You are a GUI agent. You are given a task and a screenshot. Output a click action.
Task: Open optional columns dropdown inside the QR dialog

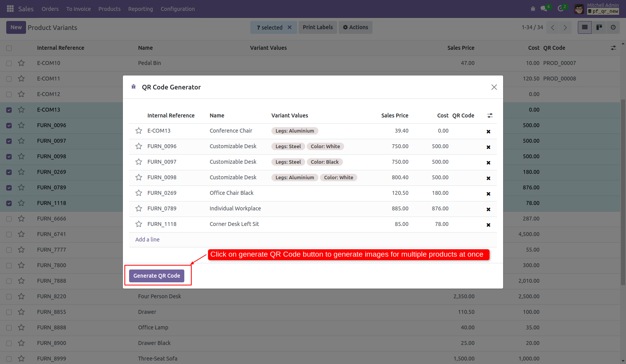(490, 115)
